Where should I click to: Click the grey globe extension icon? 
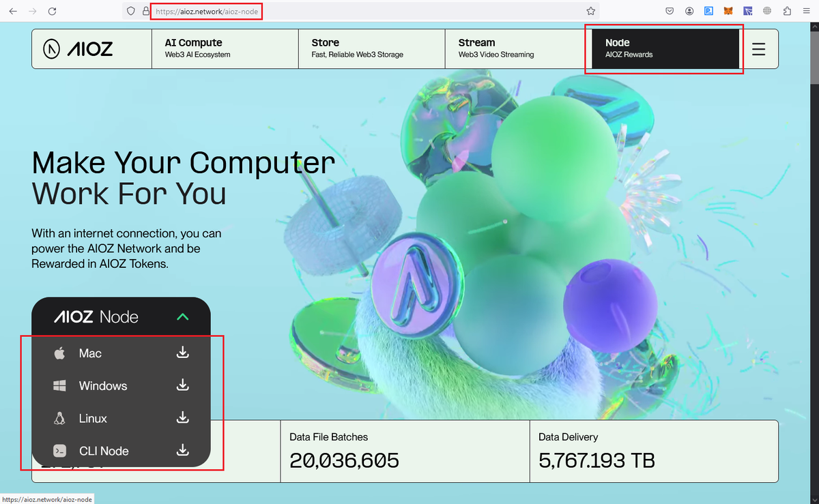[768, 11]
